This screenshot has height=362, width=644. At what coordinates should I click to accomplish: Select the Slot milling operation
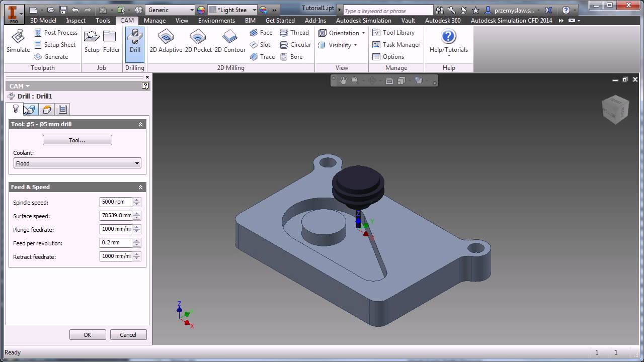260,44
